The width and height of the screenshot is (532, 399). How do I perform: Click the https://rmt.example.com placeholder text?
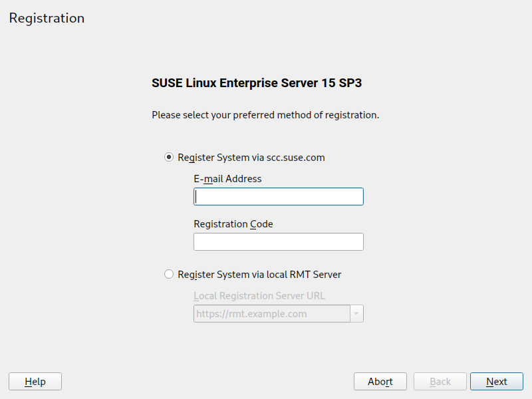point(251,314)
